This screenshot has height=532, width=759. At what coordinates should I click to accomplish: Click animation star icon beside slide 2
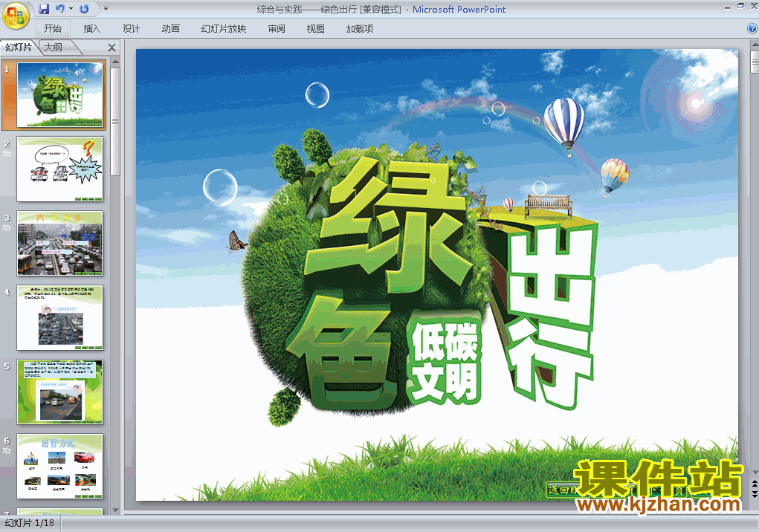(7, 154)
